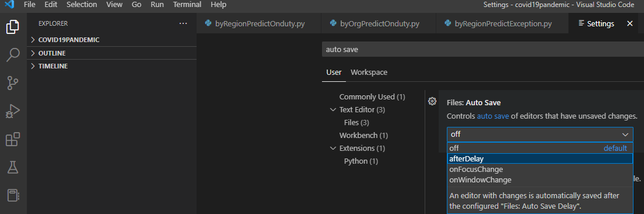
Task: Choose onFocusChange in the list
Action: [x=540, y=169]
